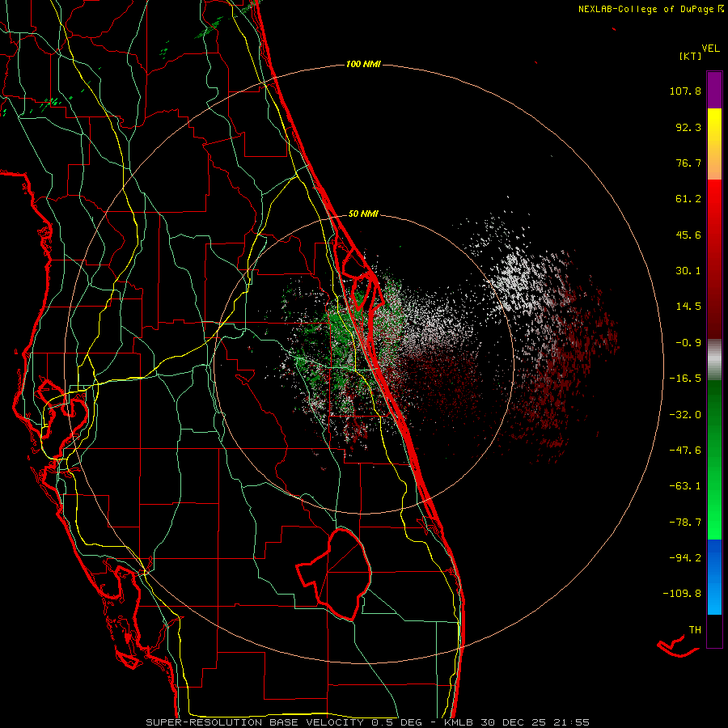Click the VEL legend title
Viewport: 728px width, 728px height.
[710, 49]
